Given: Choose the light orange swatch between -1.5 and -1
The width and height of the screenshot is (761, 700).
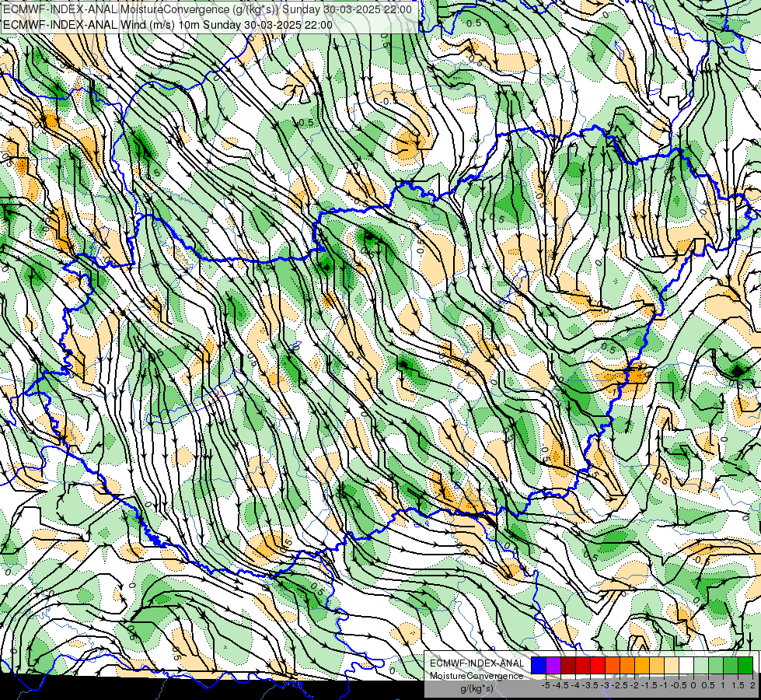Looking at the screenshot, I should coord(657,665).
